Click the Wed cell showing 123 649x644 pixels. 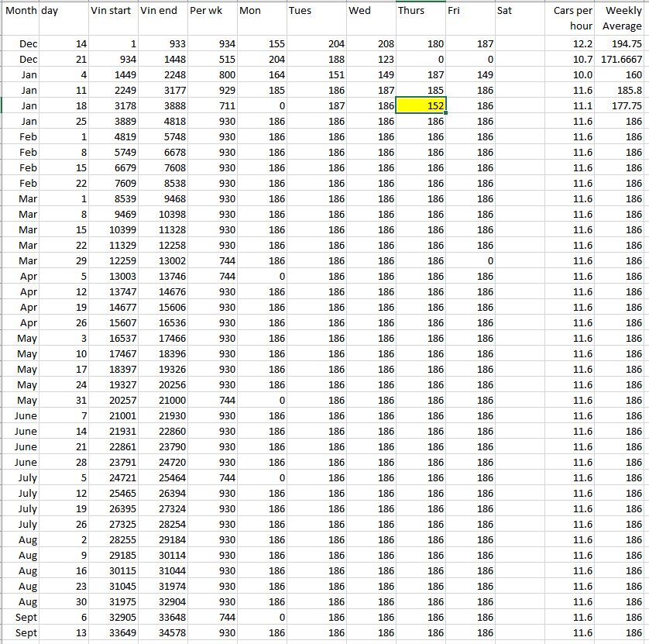pyautogui.click(x=370, y=60)
